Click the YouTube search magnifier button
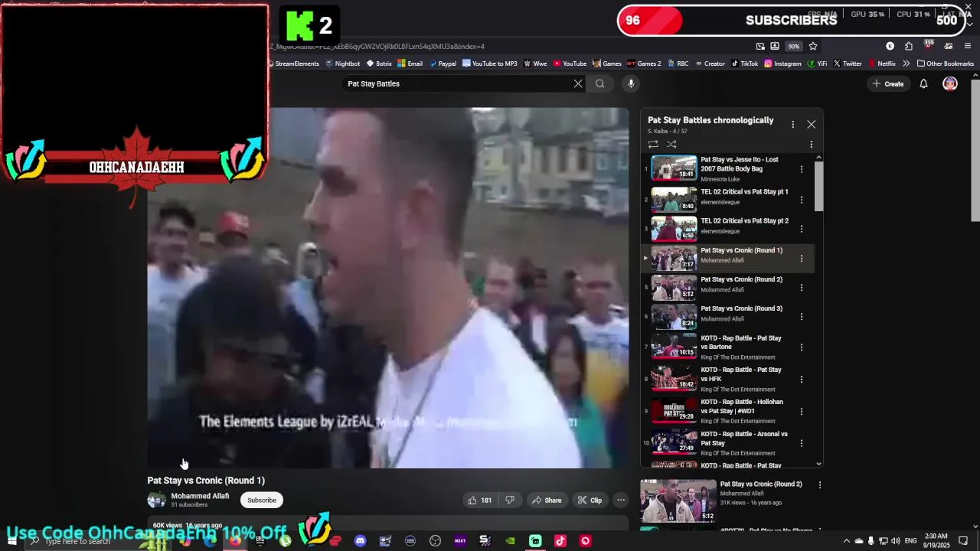 point(600,83)
